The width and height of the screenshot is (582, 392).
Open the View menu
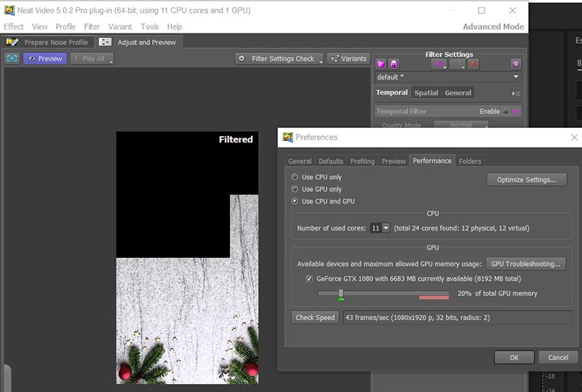point(39,27)
